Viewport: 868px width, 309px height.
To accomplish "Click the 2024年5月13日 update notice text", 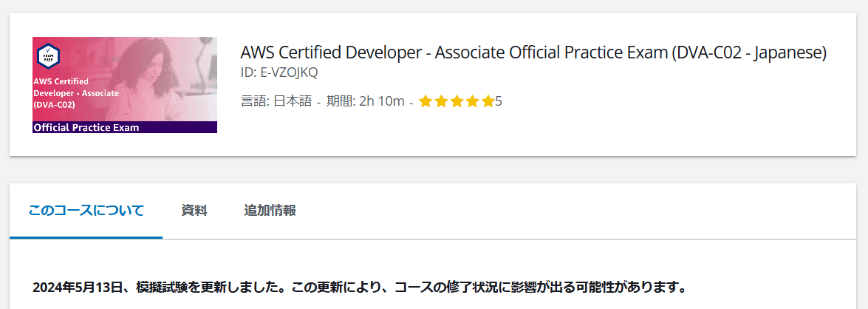I will coord(360,288).
